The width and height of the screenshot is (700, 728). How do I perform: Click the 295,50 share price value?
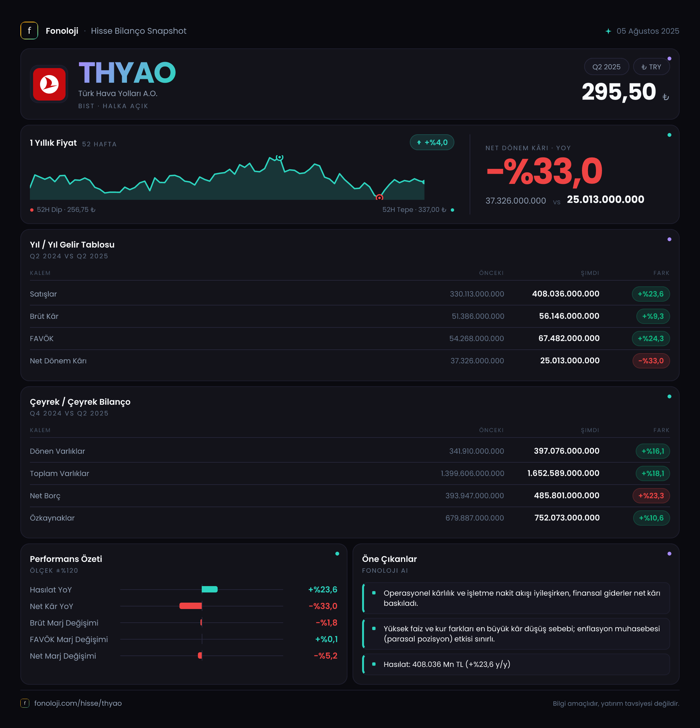coord(619,92)
